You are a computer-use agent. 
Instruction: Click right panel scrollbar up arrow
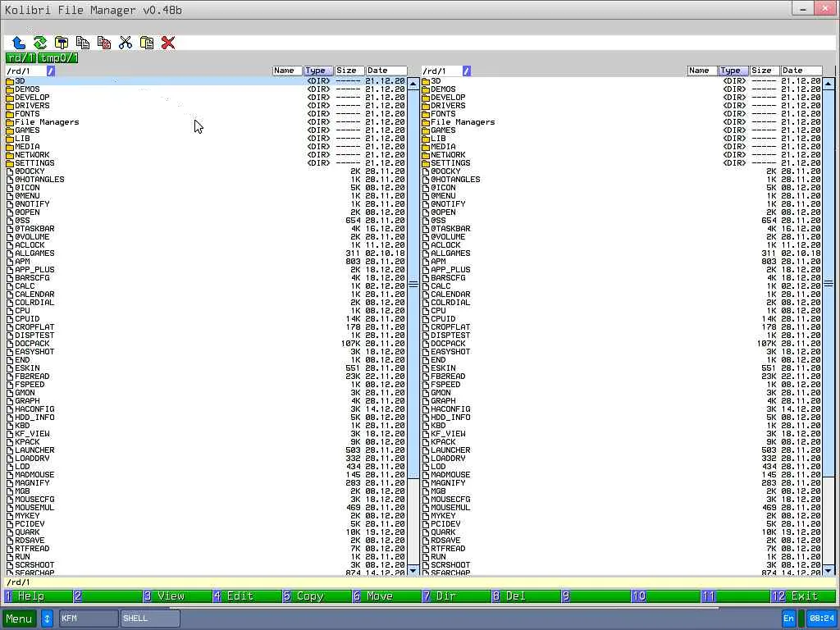pos(829,84)
